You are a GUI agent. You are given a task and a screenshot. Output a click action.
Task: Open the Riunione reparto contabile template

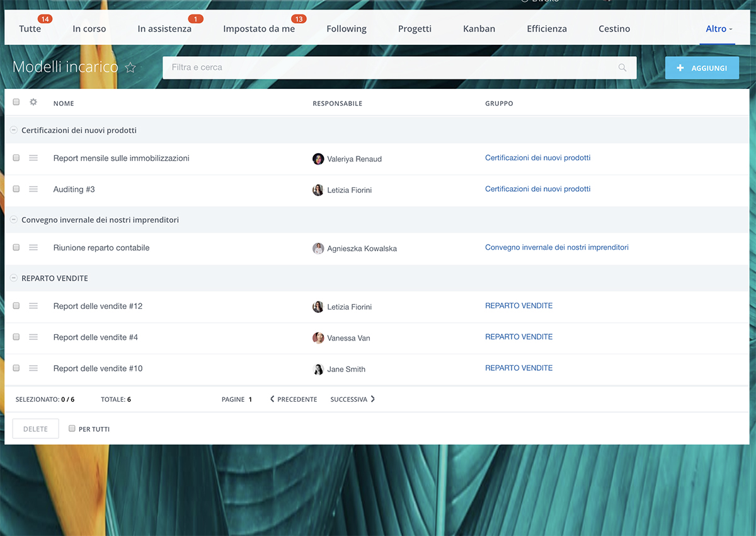click(101, 248)
